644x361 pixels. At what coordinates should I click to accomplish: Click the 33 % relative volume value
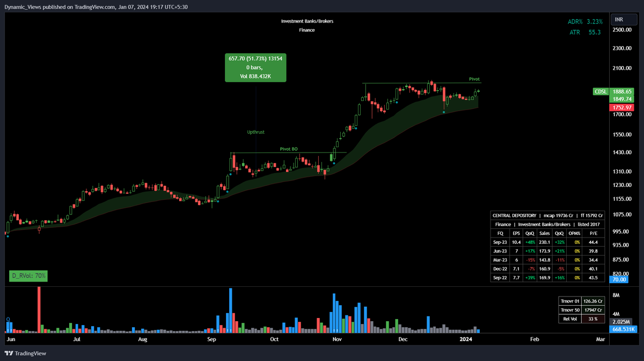592,320
